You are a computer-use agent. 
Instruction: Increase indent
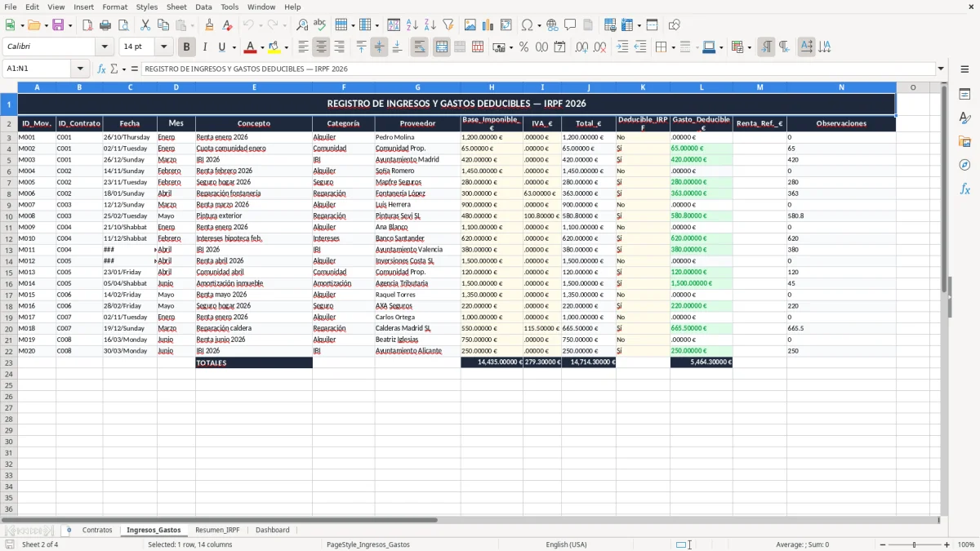coord(622,47)
